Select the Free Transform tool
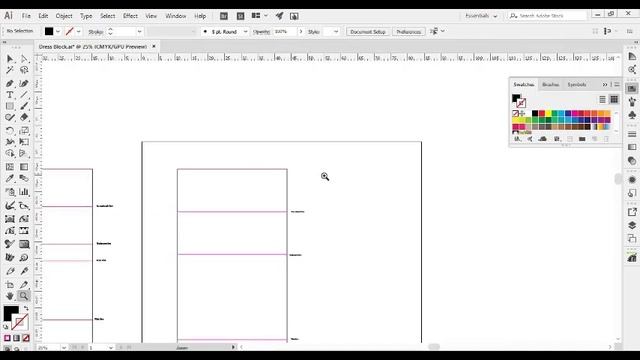Viewport: 640px width, 360px height. pos(24,142)
